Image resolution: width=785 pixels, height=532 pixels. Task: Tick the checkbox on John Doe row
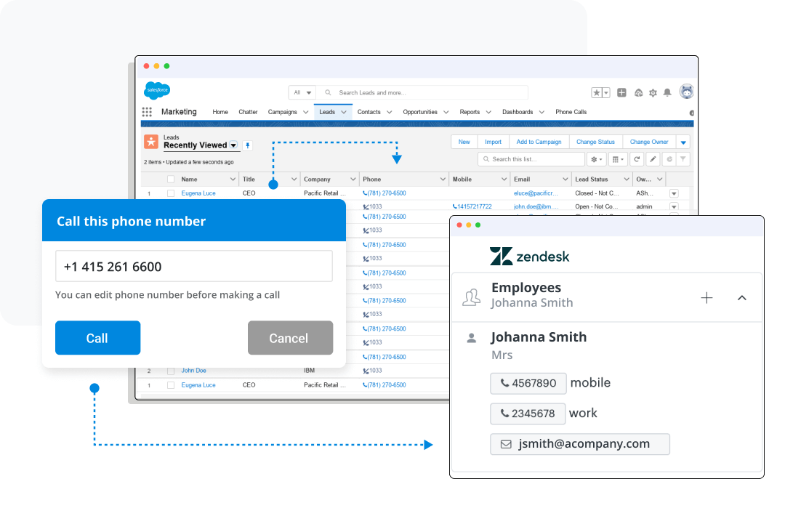pos(171,371)
